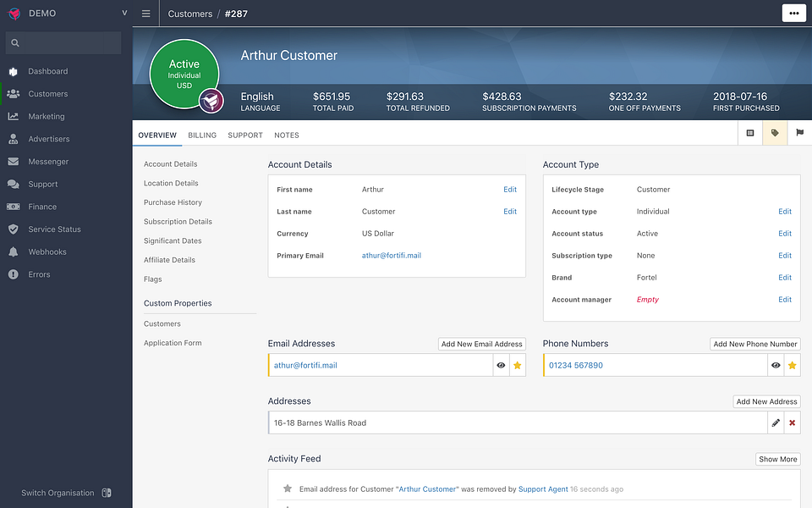Click Add New Phone Number button
This screenshot has width=812, height=508.
point(755,345)
